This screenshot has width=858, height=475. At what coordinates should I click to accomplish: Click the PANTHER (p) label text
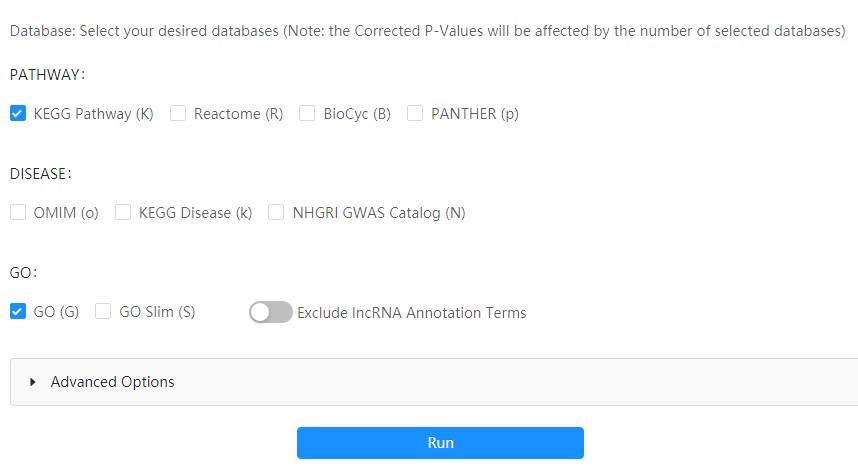[475, 114]
